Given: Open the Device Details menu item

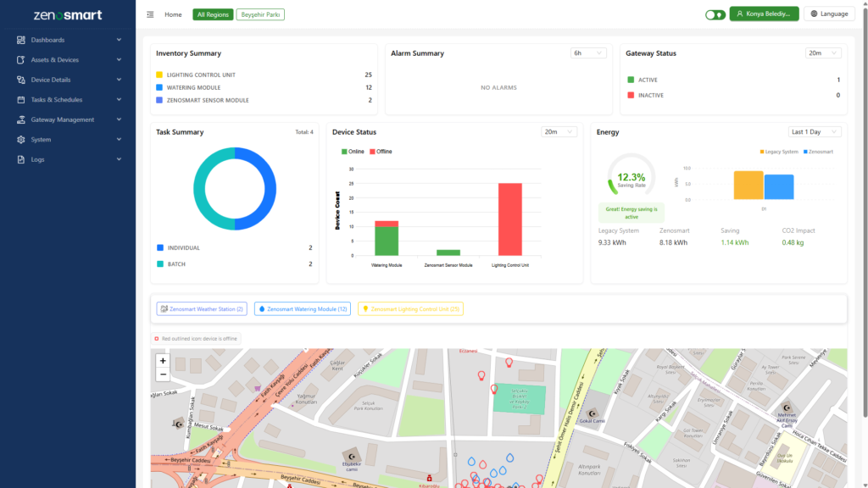Looking at the screenshot, I should coord(68,80).
